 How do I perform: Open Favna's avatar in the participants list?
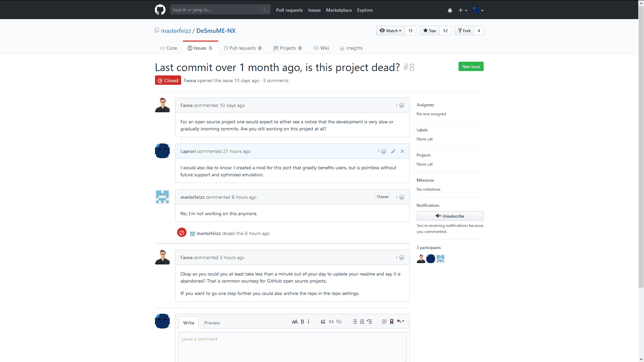421,259
